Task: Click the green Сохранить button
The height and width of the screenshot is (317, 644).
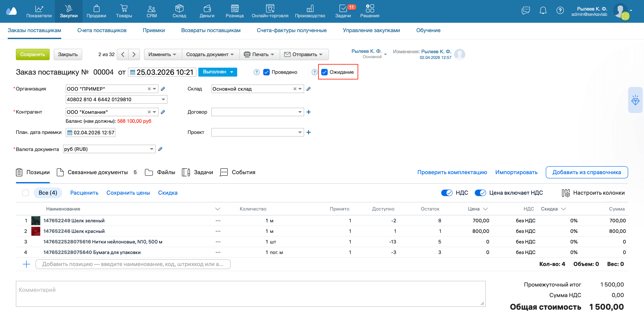Action: click(x=33, y=54)
